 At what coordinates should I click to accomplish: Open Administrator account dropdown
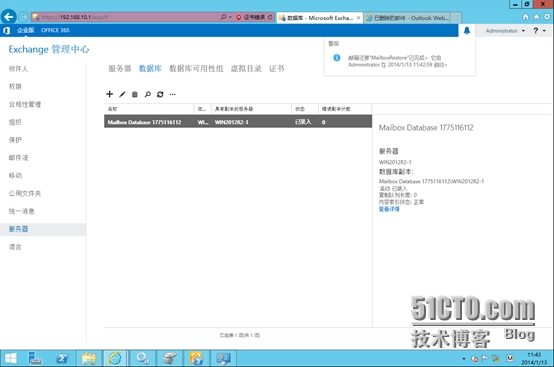click(505, 31)
